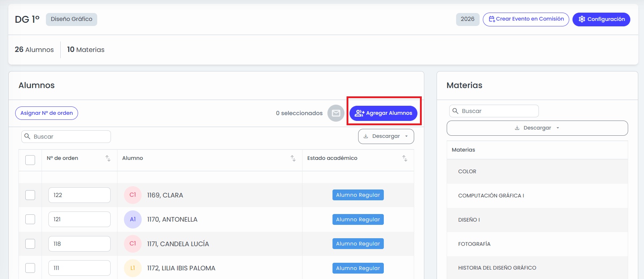Check the box for 1170, ANTONELLA

coord(30,219)
